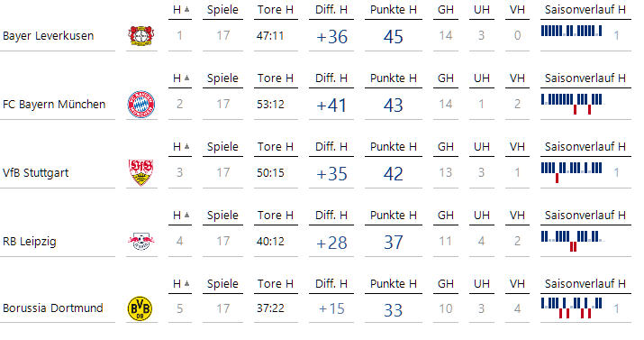Click the FC Bayern München logo
Screen dimensions: 644x340
coord(141,105)
